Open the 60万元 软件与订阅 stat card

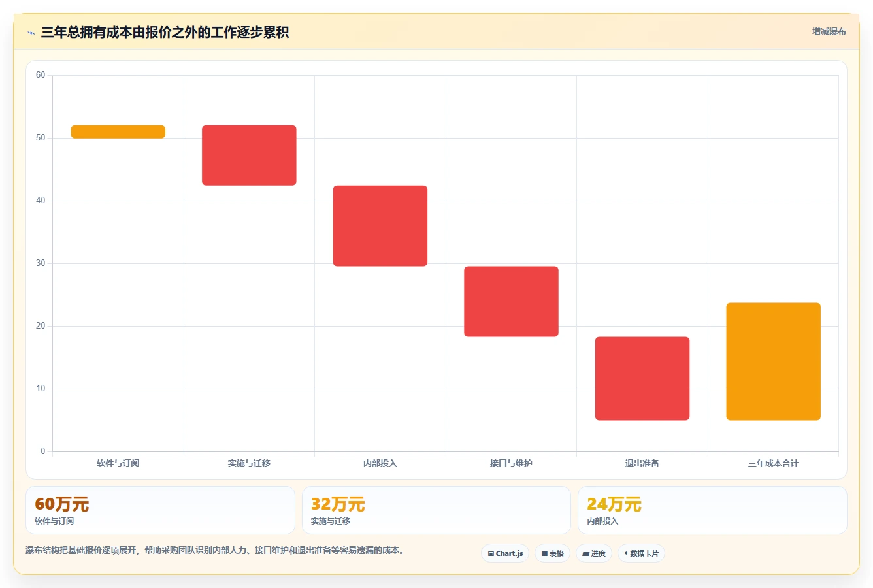(x=160, y=510)
